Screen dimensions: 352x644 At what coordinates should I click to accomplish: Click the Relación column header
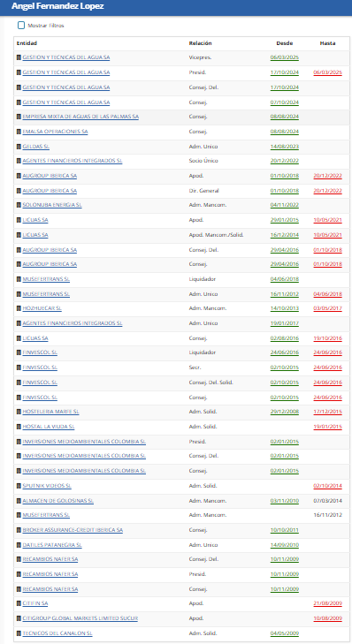(x=200, y=43)
